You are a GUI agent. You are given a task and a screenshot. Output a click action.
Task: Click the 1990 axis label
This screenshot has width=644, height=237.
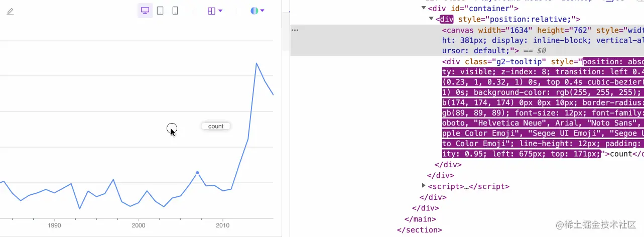coord(54,225)
